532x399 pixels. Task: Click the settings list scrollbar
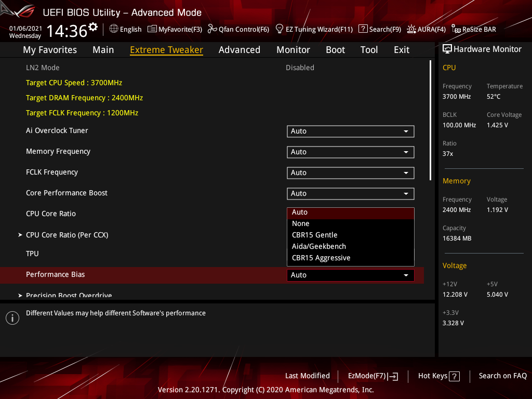[430, 121]
